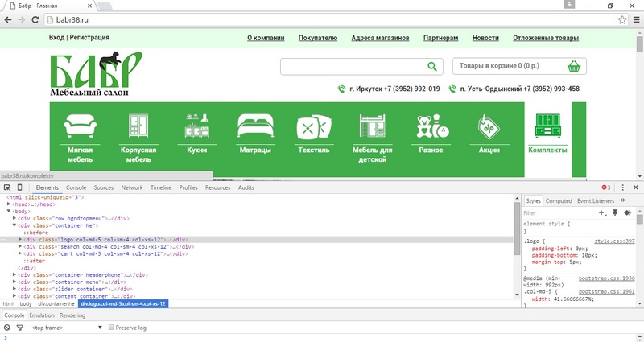Open the Chrome hamburger menu
Image resolution: width=644 pixels, height=342 pixels.
[636, 19]
